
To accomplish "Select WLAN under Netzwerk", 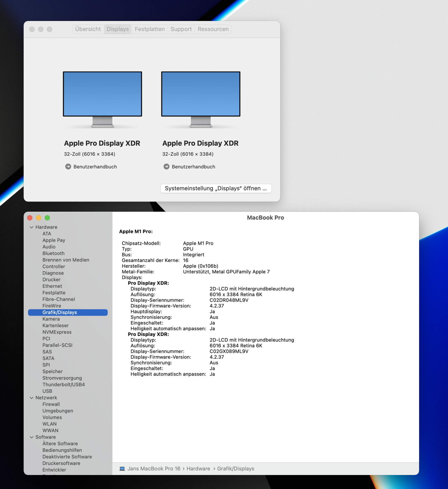I will tap(49, 424).
